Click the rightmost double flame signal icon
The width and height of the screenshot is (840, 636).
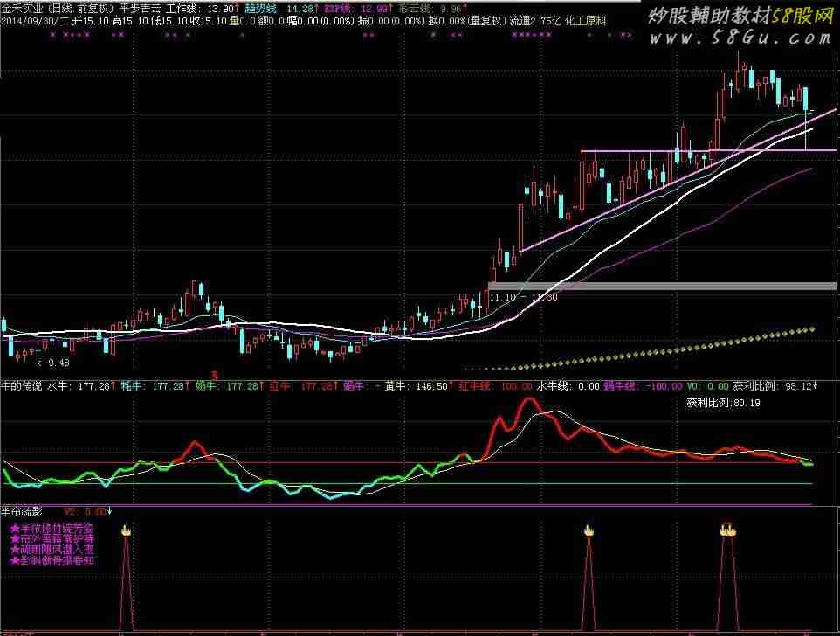pyautogui.click(x=727, y=529)
